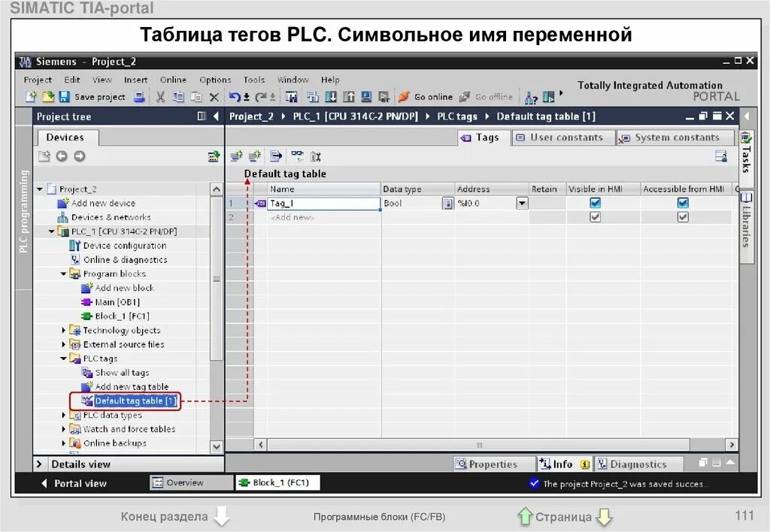Click the Go online button
Screen dimensions: 770x532
[426, 97]
